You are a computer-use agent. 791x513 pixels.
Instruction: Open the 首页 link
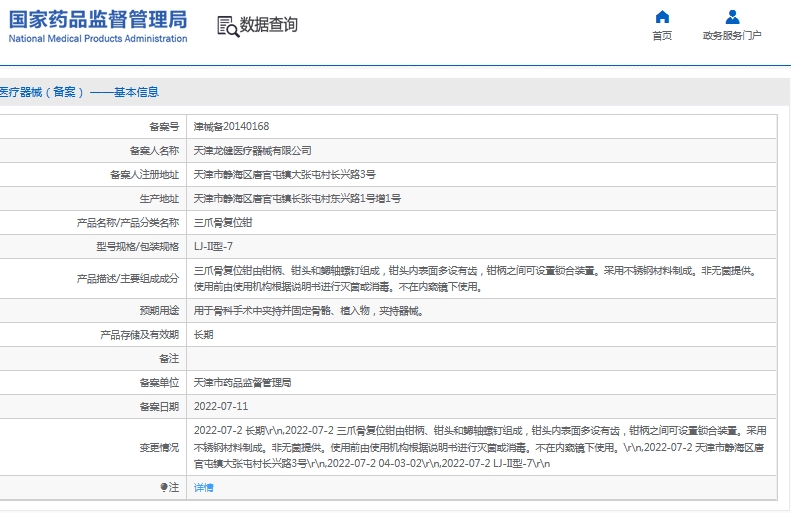tap(662, 35)
